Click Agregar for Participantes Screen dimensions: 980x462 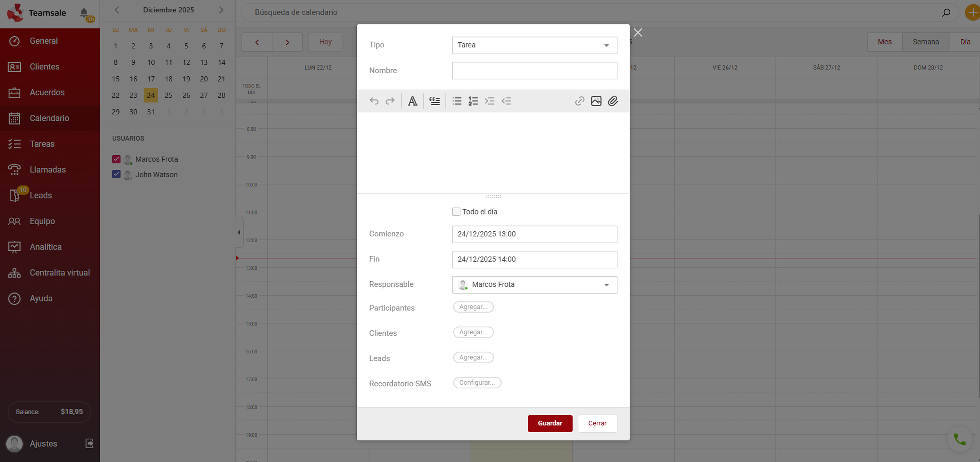pos(473,307)
